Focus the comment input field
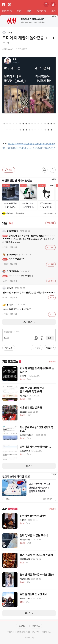Screen dimensions: 58x644 [29, 332]
